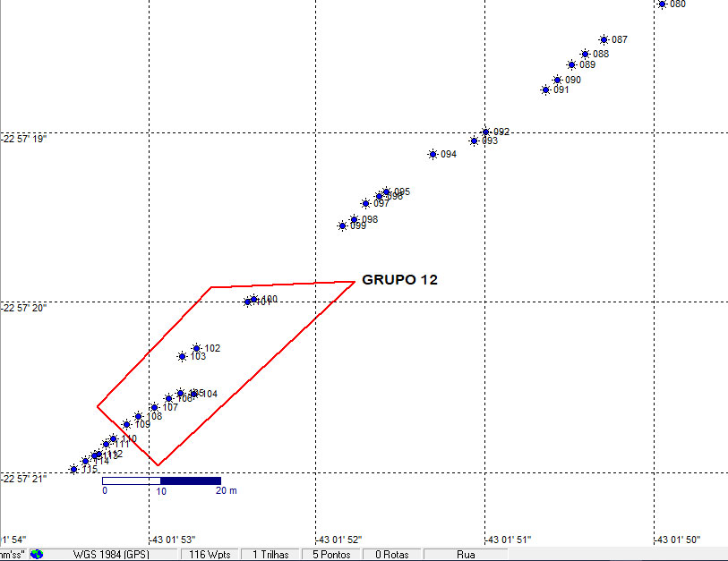Screen dimensions: 728x561
Task: Click waypoint marker 080
Action: click(662, 4)
